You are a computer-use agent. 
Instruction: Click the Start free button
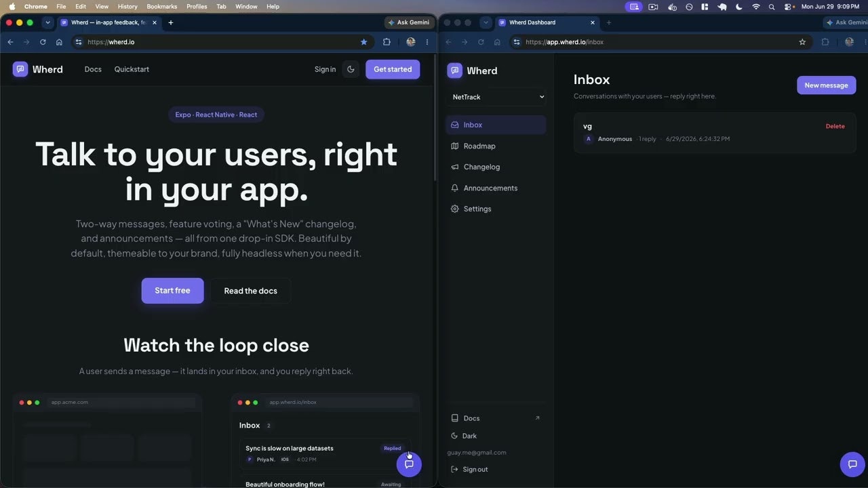[172, 291]
